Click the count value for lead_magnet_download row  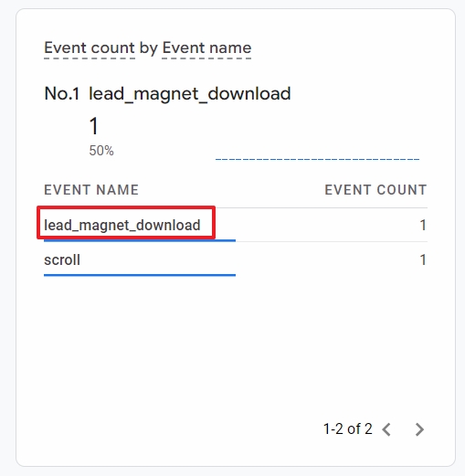[423, 225]
